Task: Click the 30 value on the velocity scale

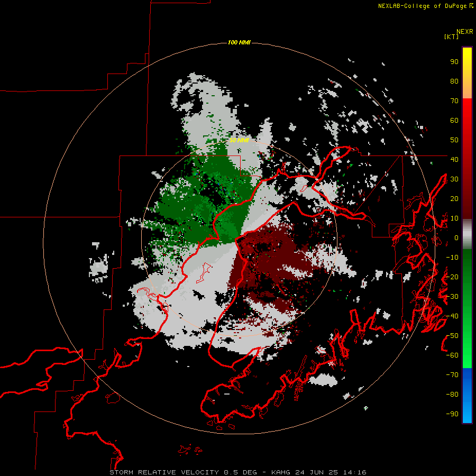Action: click(454, 179)
